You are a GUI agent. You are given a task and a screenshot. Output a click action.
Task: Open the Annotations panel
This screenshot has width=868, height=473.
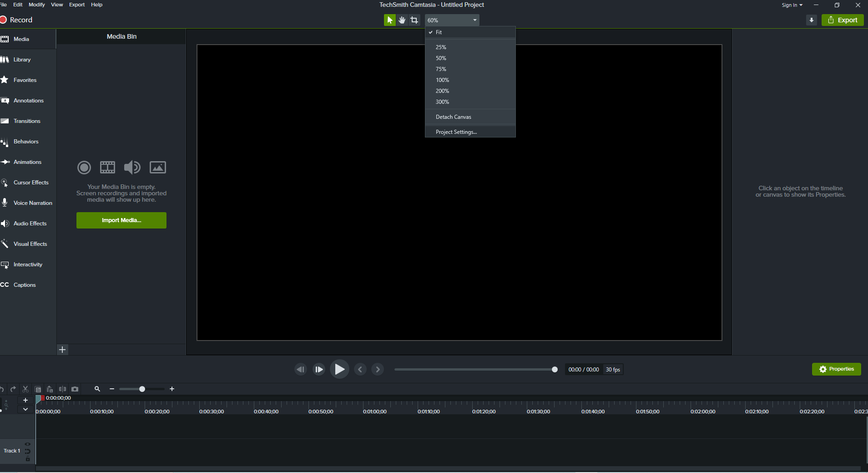(x=28, y=101)
